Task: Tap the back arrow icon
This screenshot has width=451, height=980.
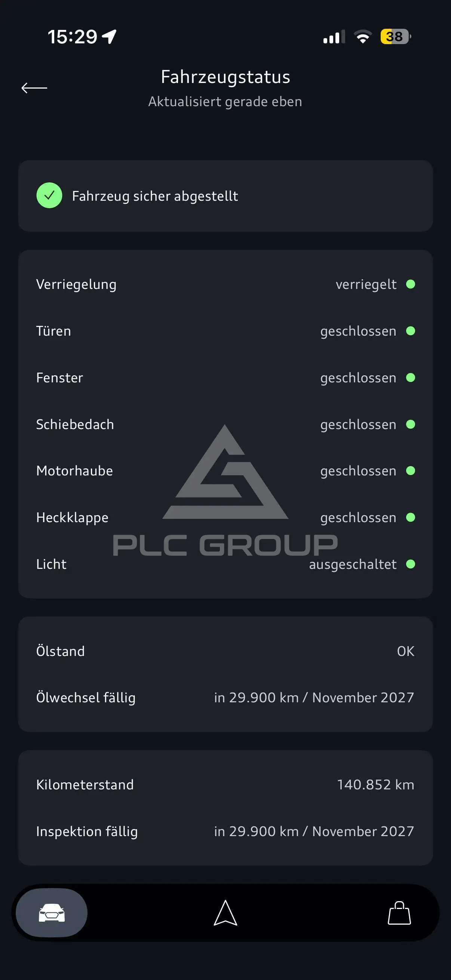Action: coord(34,88)
